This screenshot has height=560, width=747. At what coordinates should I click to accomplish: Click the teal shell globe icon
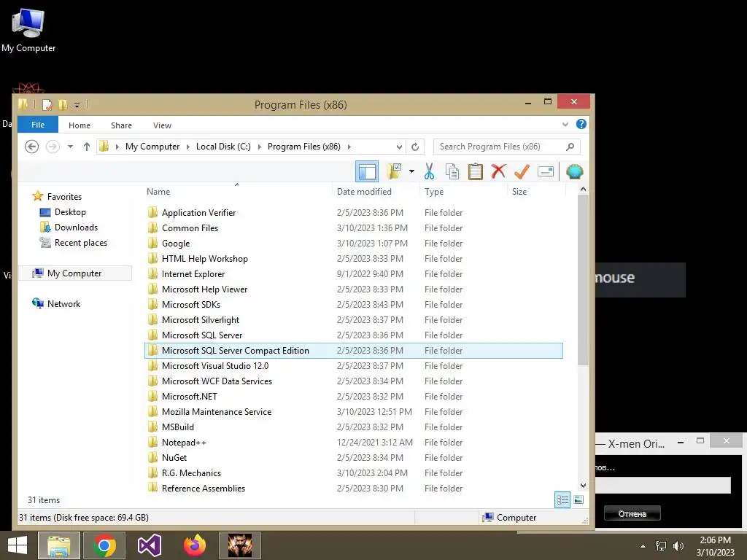click(575, 171)
